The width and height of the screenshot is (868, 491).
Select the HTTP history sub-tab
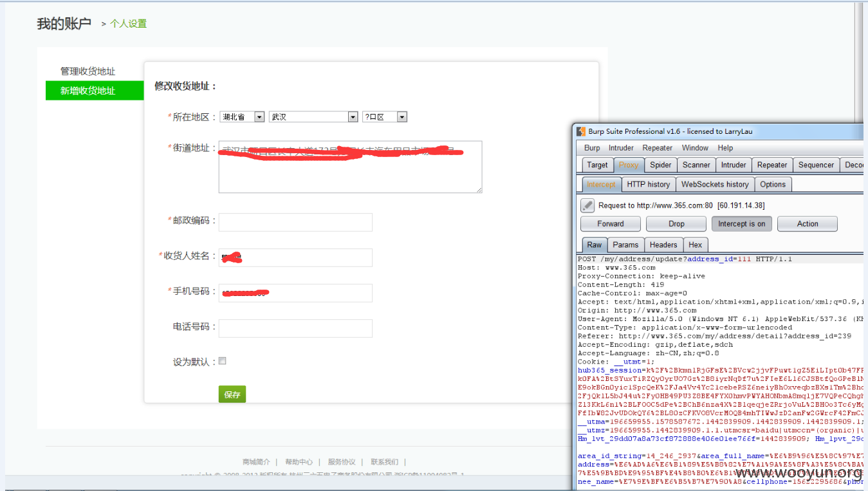coord(648,184)
